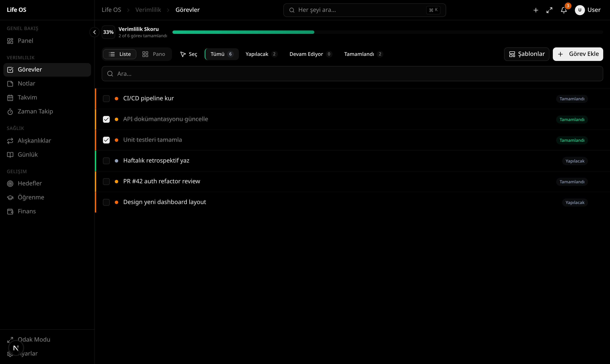Go to Life OS breadcrumb
The height and width of the screenshot is (364, 610).
tap(111, 10)
